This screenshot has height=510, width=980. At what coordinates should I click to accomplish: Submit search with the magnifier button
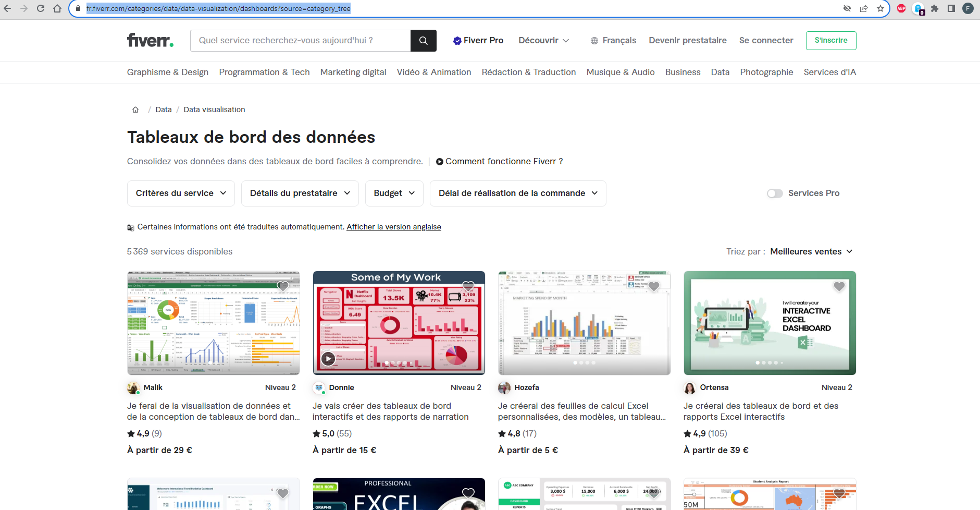point(424,41)
